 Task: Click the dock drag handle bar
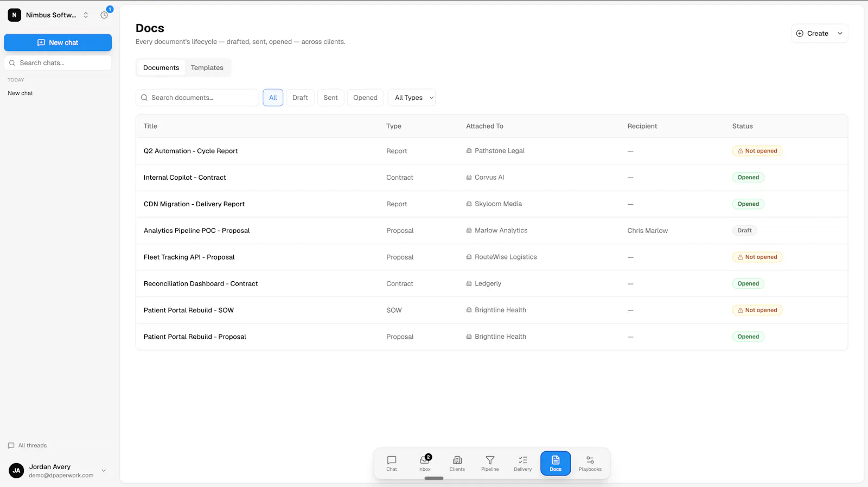434,478
